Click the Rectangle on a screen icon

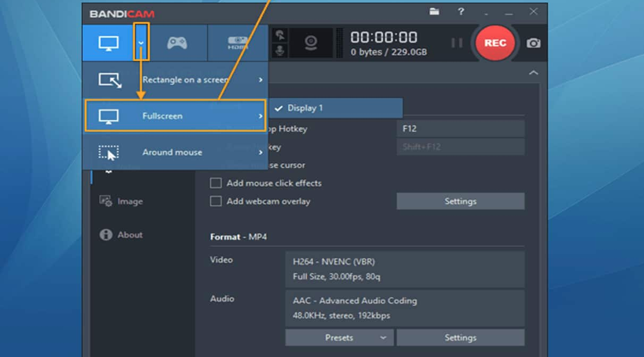pyautogui.click(x=110, y=80)
